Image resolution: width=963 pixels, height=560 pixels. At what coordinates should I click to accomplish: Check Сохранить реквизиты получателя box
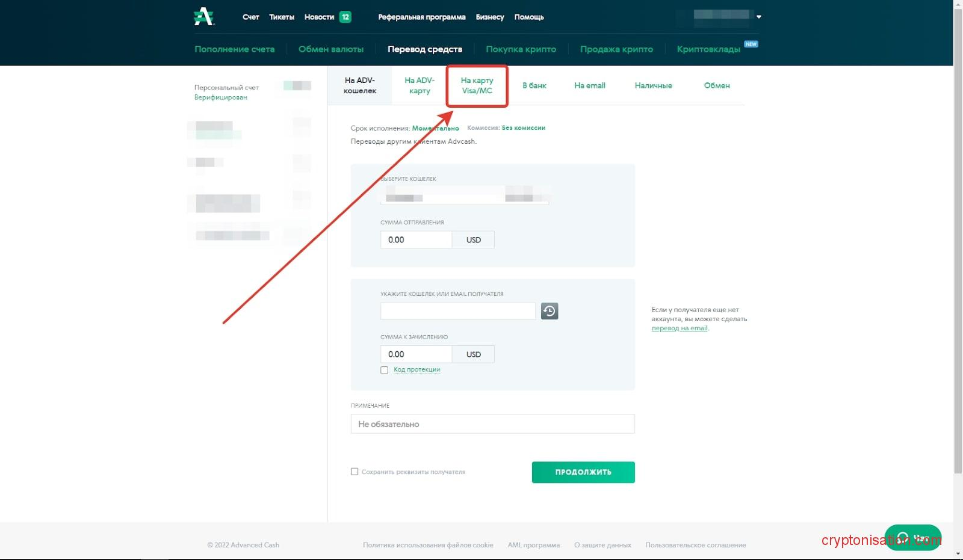355,472
